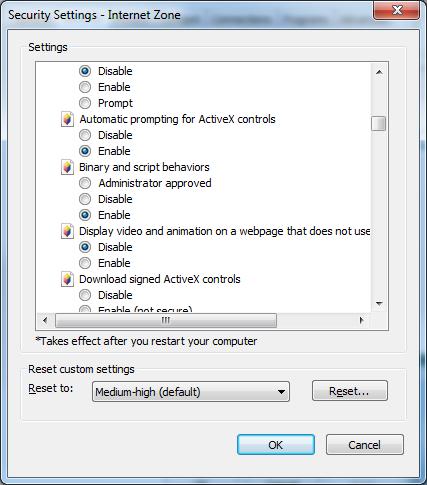The height and width of the screenshot is (485, 427).
Task: Select Disable under Download signed ActiveX controls
Action: coord(85,295)
